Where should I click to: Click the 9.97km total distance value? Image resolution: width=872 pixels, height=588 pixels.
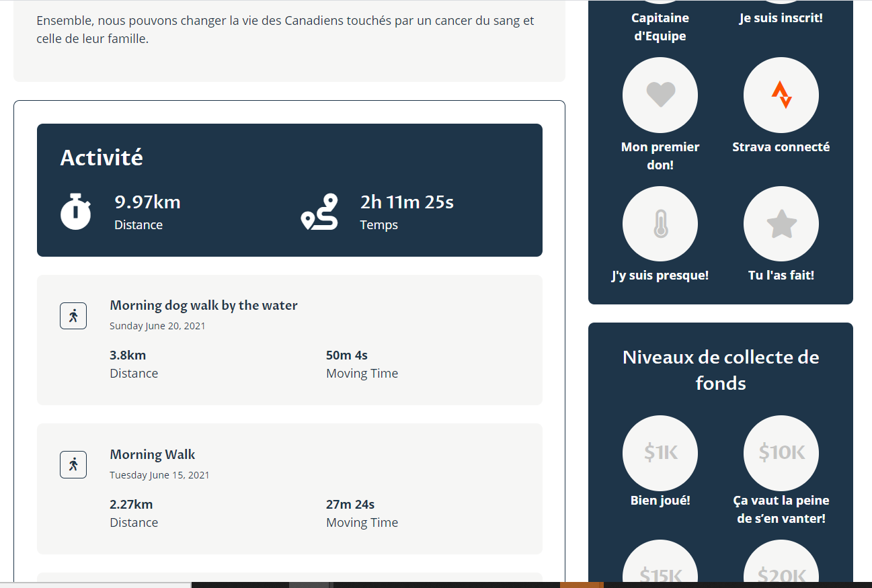point(147,202)
